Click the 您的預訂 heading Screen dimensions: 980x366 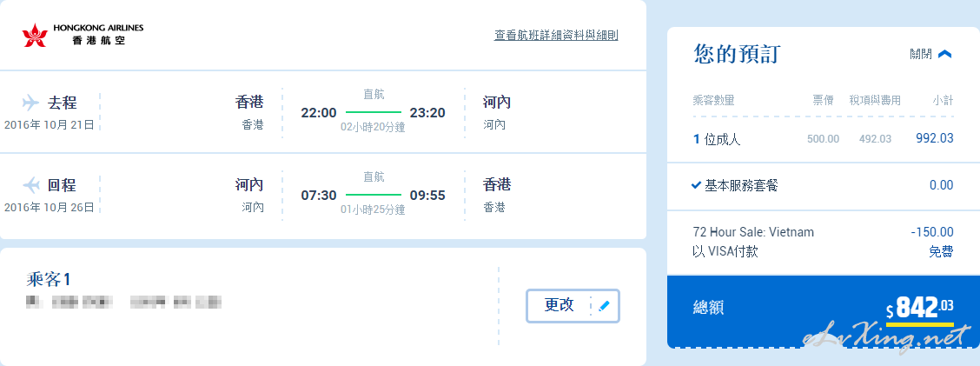click(x=737, y=55)
